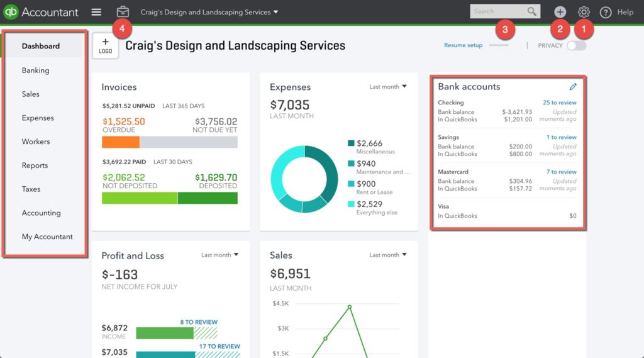Click the orange Overdue invoices bar
Viewport: 644px width, 358px height.
pyautogui.click(x=121, y=142)
